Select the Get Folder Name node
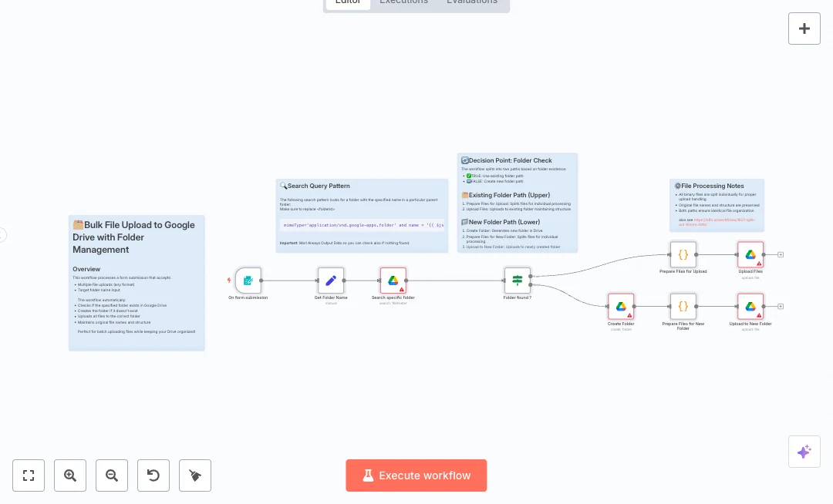Image resolution: width=833 pixels, height=504 pixels. click(331, 281)
